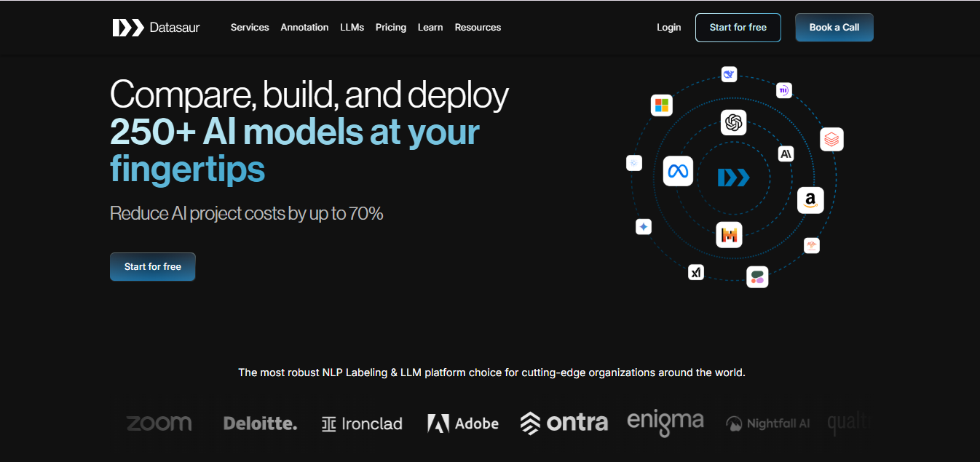Go to the Pricing page

(x=391, y=28)
